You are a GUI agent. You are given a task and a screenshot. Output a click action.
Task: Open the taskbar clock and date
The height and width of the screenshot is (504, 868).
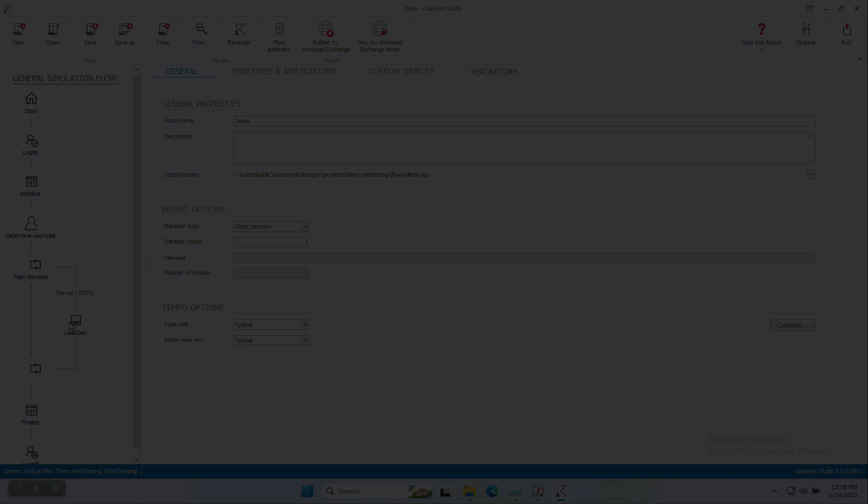point(844,491)
